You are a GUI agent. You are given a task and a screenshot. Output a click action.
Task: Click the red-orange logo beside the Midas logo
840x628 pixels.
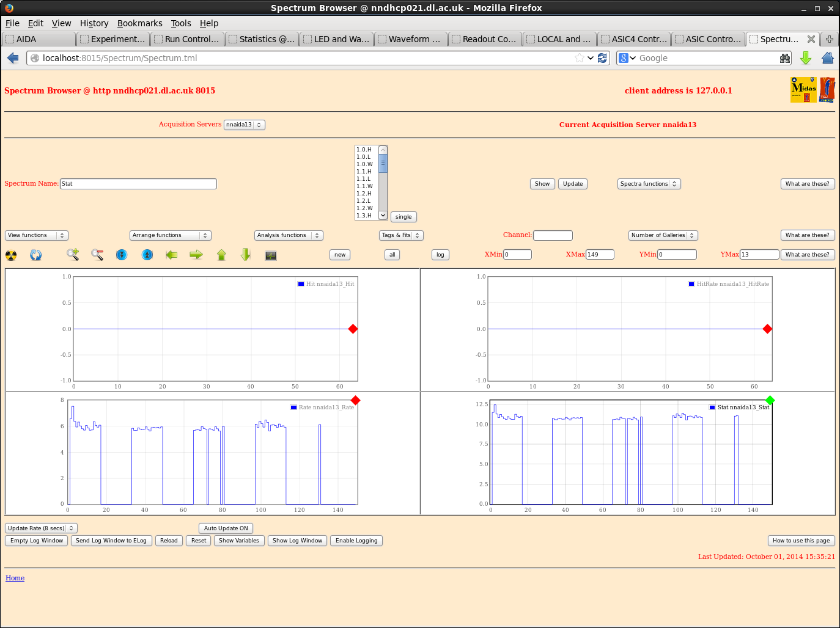[827, 90]
